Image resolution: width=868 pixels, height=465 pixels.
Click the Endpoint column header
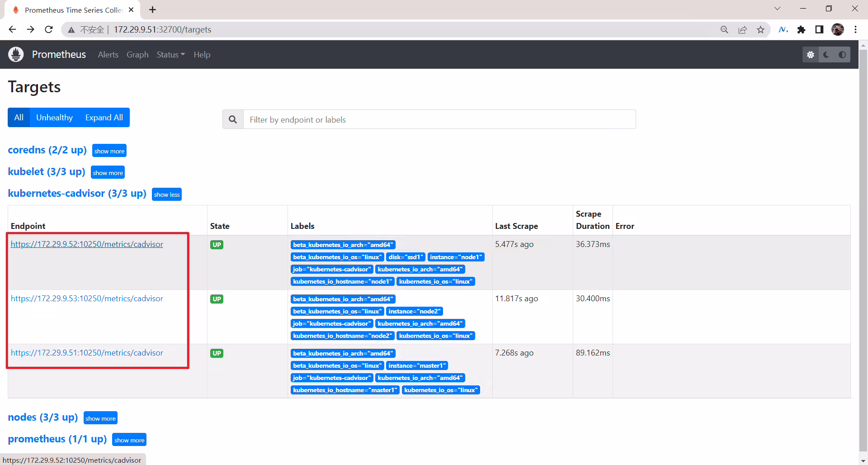click(28, 226)
